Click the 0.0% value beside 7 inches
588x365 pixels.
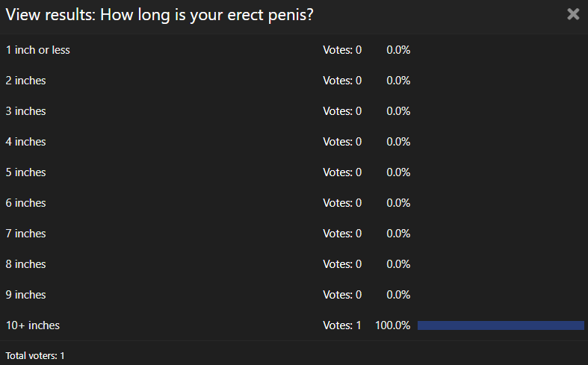pos(398,234)
